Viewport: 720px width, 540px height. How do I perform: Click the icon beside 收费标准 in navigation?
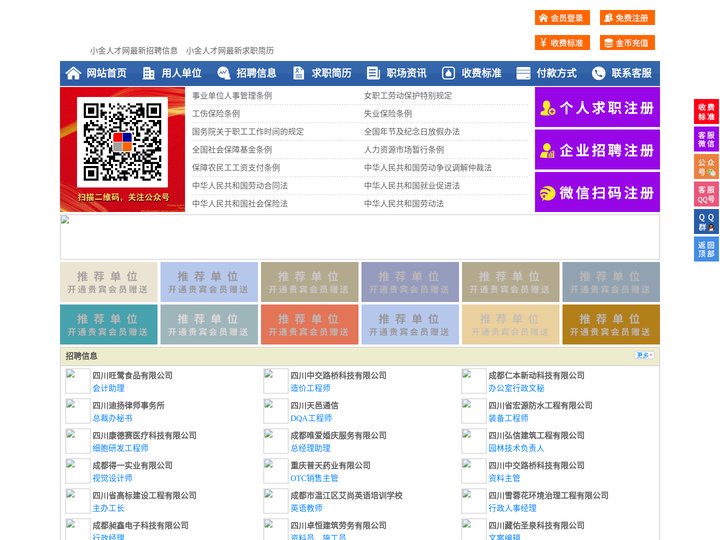448,73
